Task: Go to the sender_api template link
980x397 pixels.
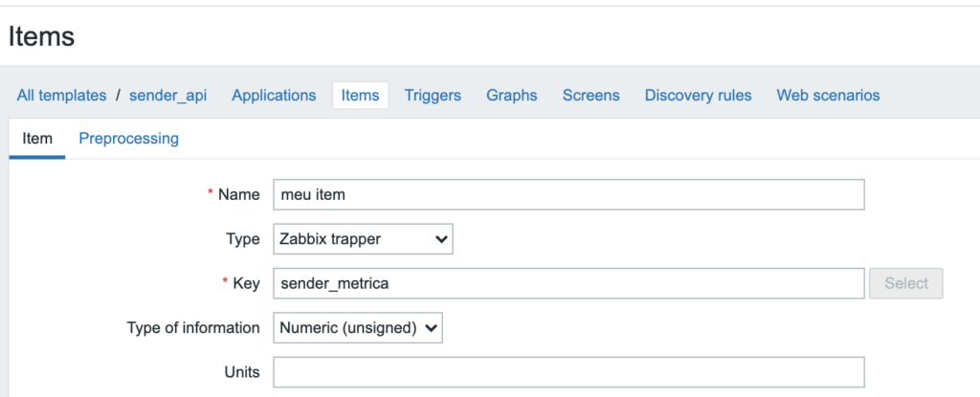Action: coord(167,96)
